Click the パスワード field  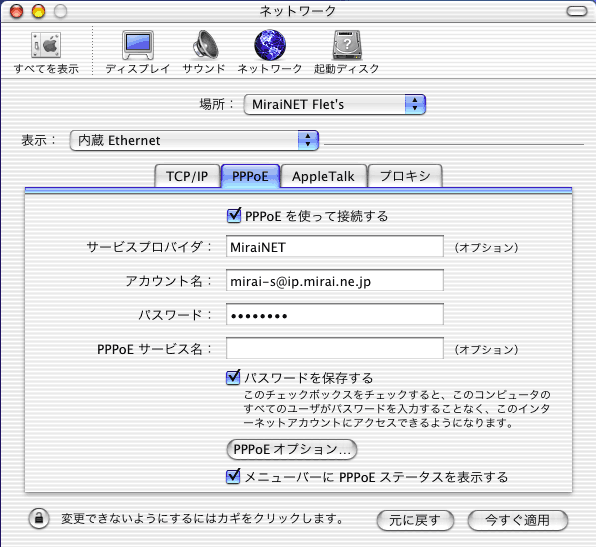[334, 314]
